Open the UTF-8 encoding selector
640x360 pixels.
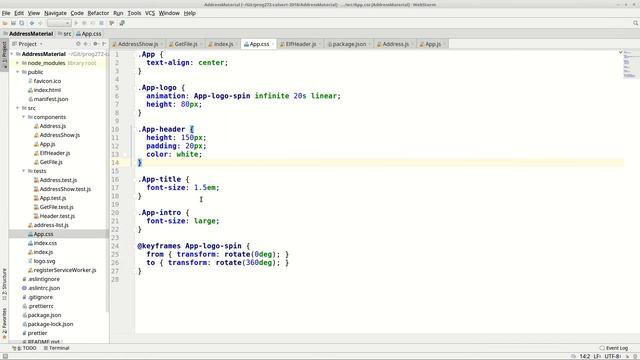click(x=613, y=356)
